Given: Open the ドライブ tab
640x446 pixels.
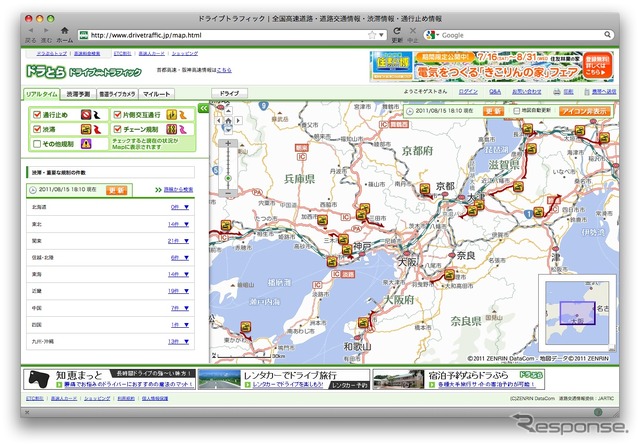Looking at the screenshot, I should pyautogui.click(x=229, y=93).
